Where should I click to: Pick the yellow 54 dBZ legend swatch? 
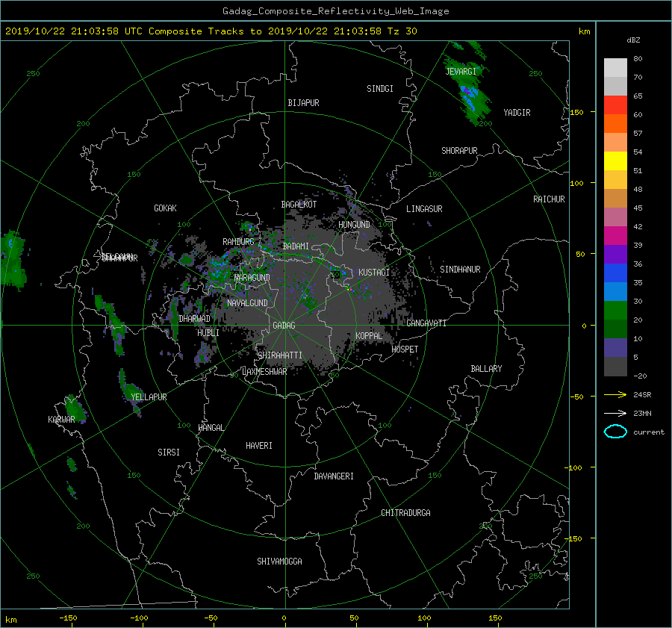(615, 161)
